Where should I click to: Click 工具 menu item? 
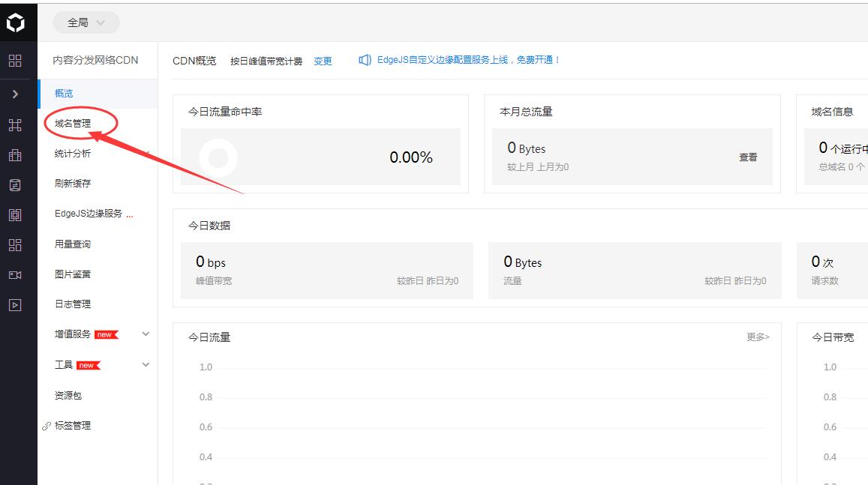pos(64,364)
